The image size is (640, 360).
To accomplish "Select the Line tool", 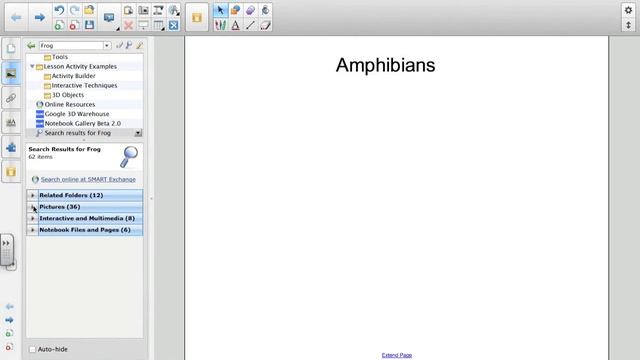I will click(x=250, y=25).
